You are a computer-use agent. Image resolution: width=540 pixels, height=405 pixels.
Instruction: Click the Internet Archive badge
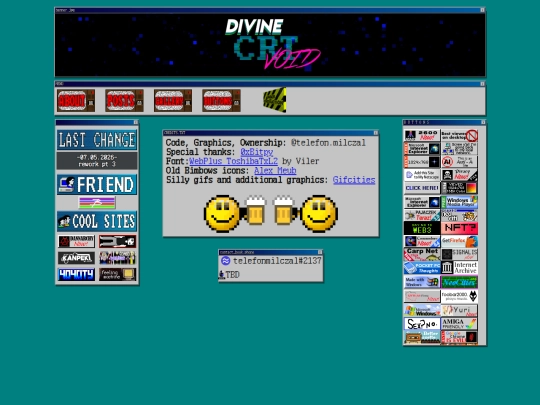coord(459,268)
